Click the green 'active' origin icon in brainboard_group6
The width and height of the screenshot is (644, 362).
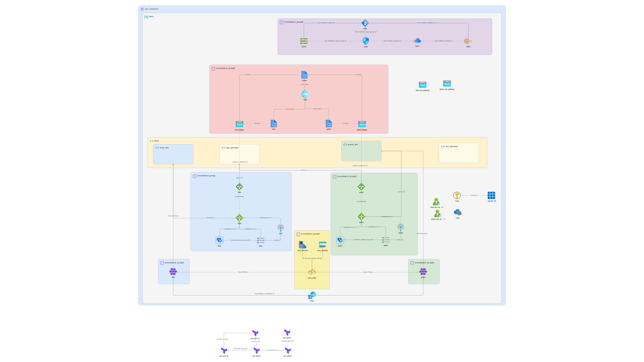click(x=304, y=41)
